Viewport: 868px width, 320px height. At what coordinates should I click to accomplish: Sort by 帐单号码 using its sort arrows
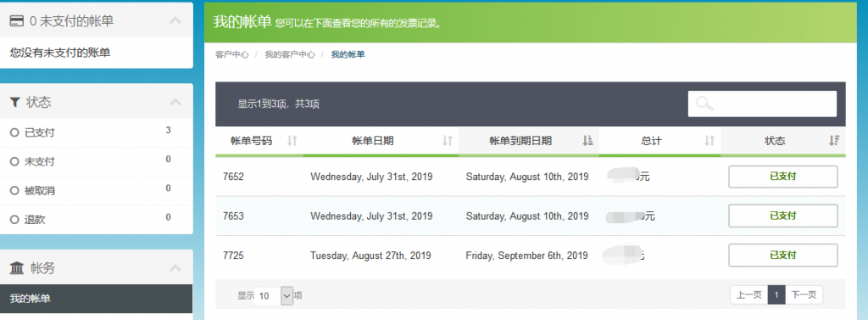tap(292, 141)
